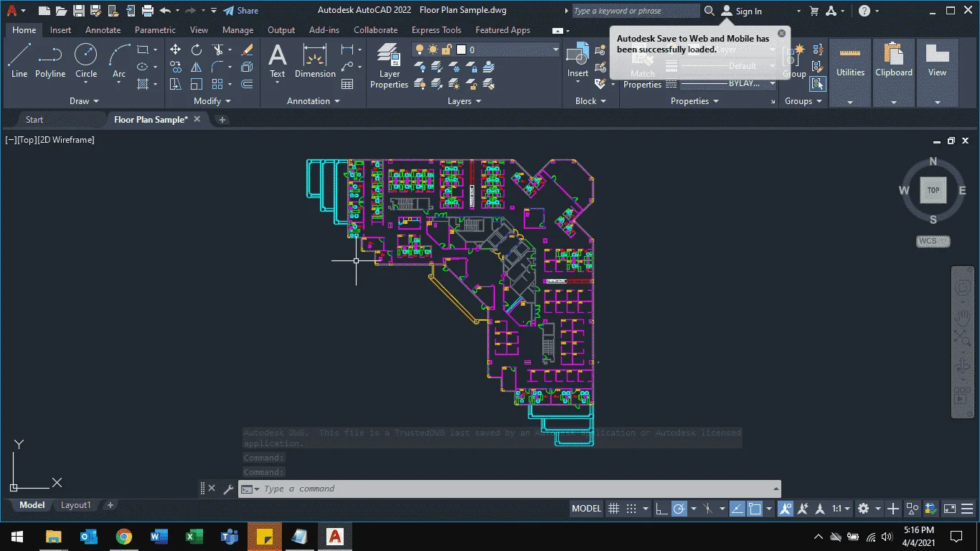Toggle drawing grid display in status bar
Screen dimensions: 980x551
click(x=614, y=509)
